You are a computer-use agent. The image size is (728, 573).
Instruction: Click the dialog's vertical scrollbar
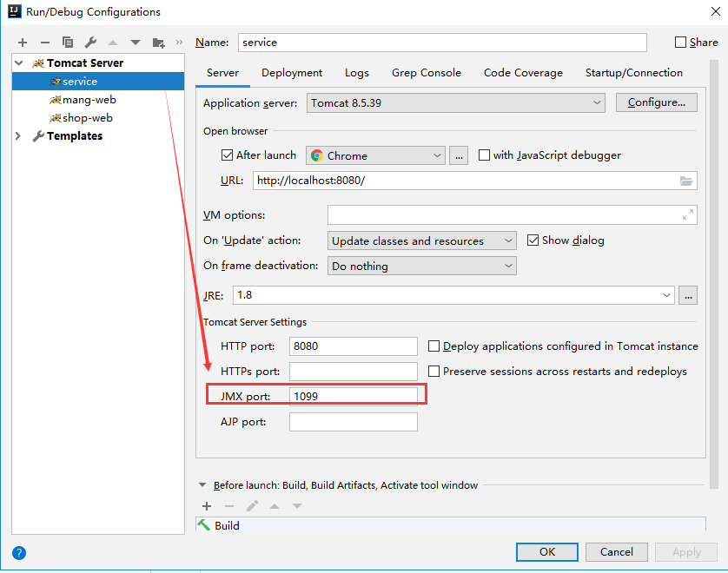[714, 273]
